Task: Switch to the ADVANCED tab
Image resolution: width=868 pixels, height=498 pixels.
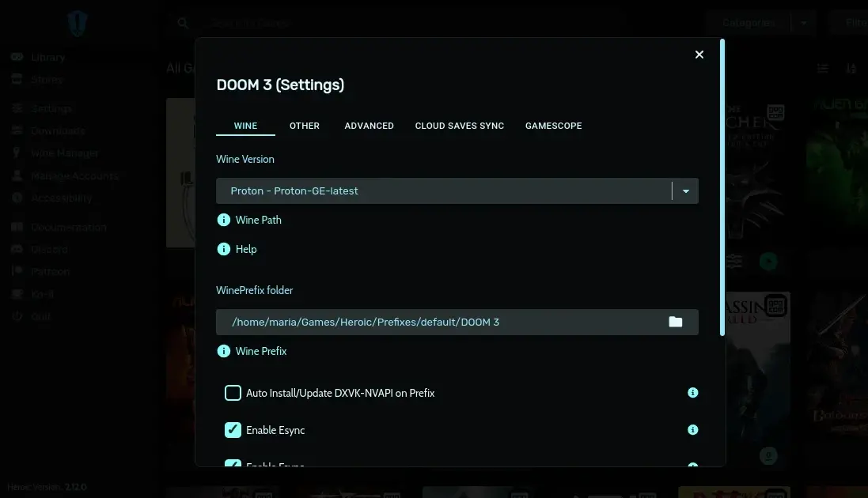Action: (x=370, y=126)
